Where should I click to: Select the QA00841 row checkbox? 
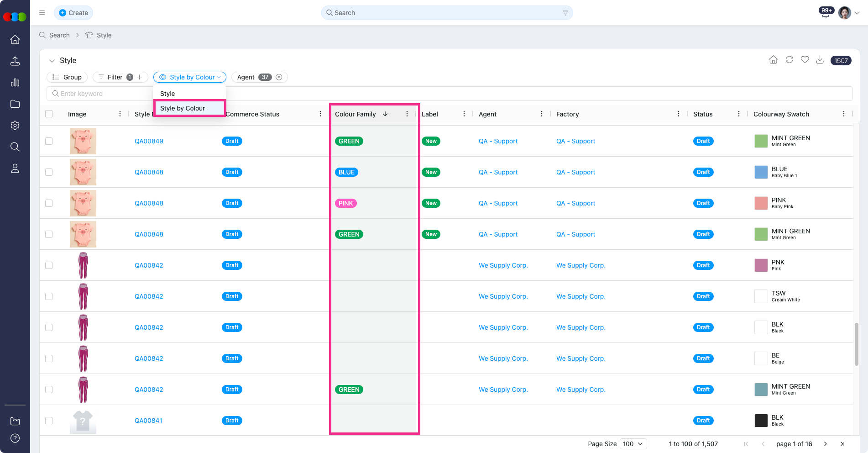[x=49, y=421]
